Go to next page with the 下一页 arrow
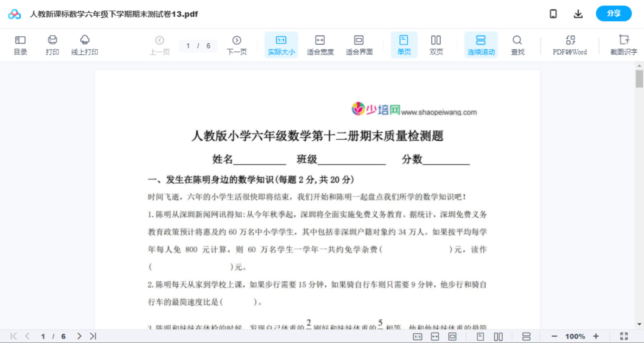The width and height of the screenshot is (644, 343). click(x=236, y=45)
